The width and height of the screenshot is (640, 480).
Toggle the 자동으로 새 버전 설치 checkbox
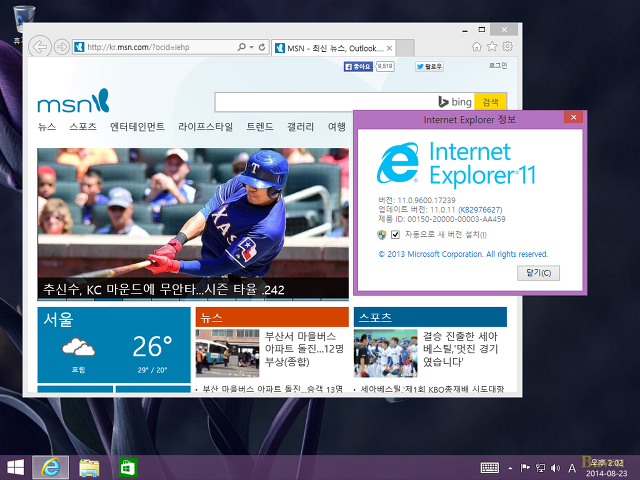(x=395, y=235)
